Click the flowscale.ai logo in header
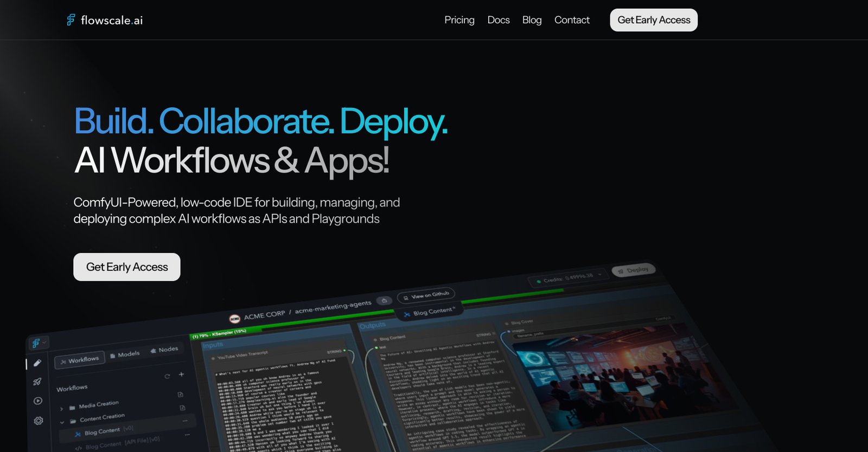The width and height of the screenshot is (868, 452). [x=105, y=20]
